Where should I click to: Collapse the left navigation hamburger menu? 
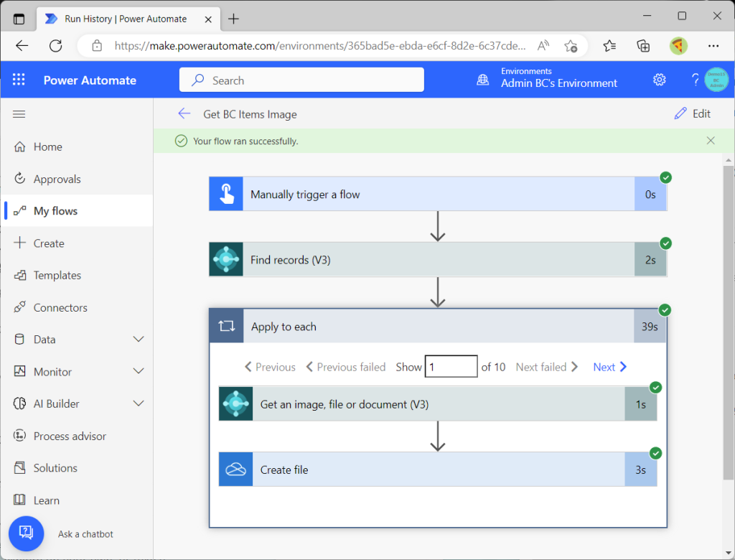tap(19, 114)
